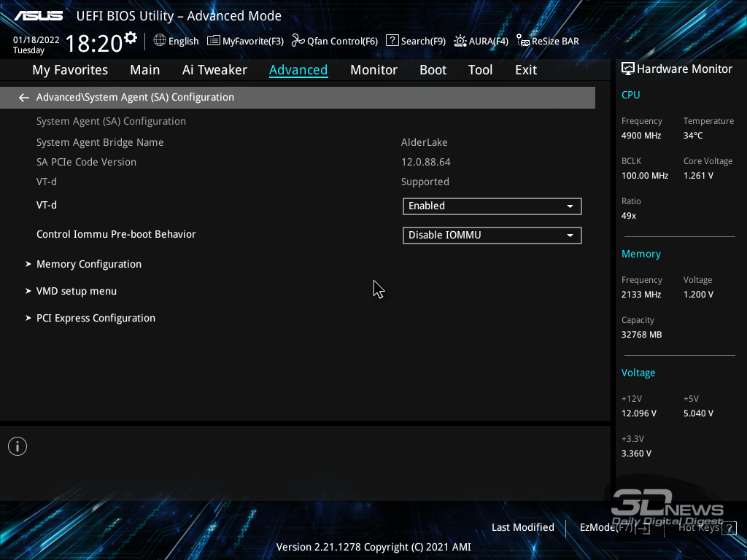Click the BCLK 100.00 MHz value
The image size is (747, 560).
645,176
